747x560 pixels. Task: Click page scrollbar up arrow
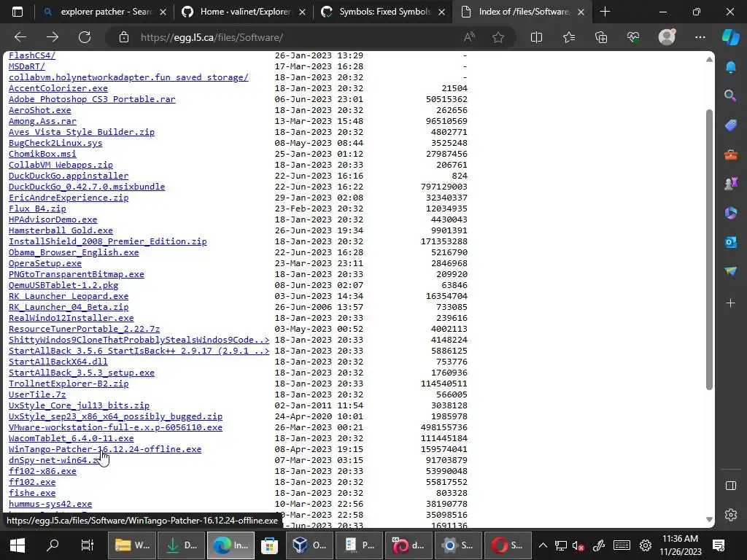(709, 60)
